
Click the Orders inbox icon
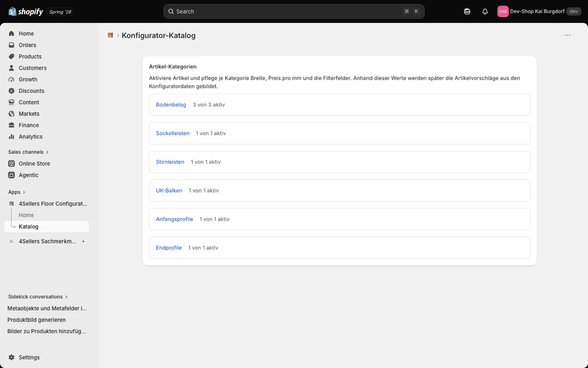11,45
